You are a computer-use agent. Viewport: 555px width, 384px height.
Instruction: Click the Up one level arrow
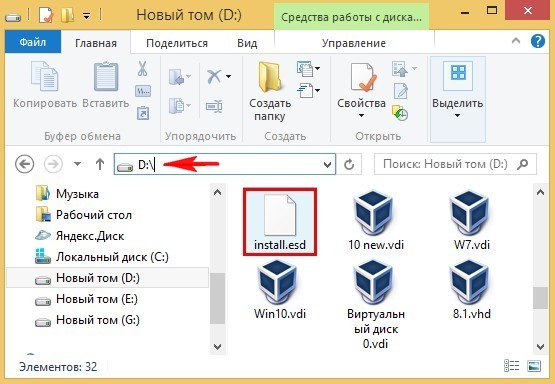(100, 164)
